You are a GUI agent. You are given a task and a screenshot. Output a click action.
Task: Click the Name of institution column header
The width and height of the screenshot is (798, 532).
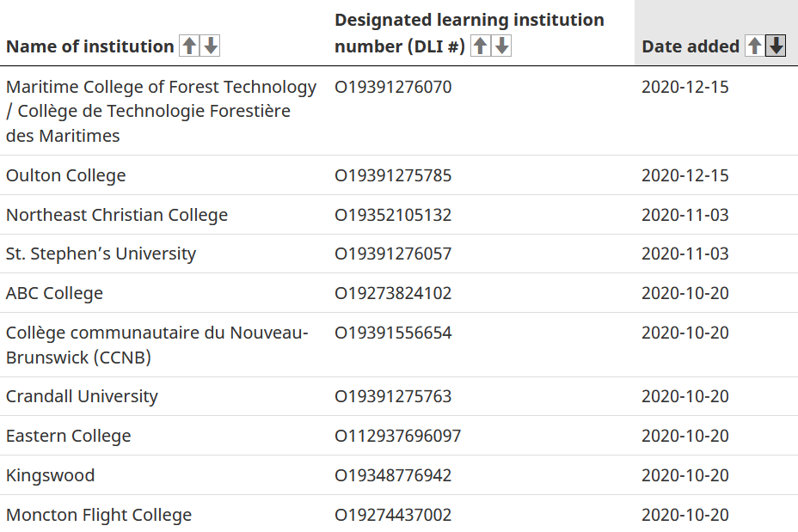click(x=89, y=46)
